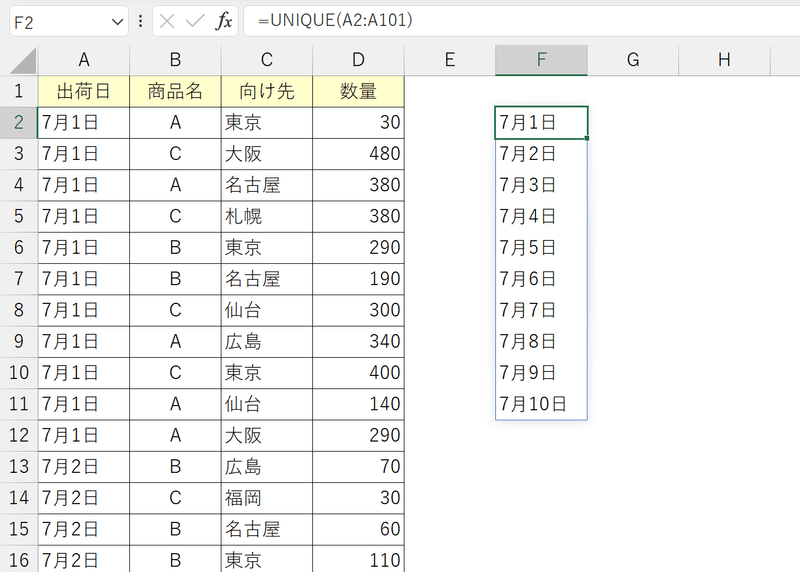Select the 7月9日 cell in column F
Viewport: 800px width, 572px height.
click(541, 372)
